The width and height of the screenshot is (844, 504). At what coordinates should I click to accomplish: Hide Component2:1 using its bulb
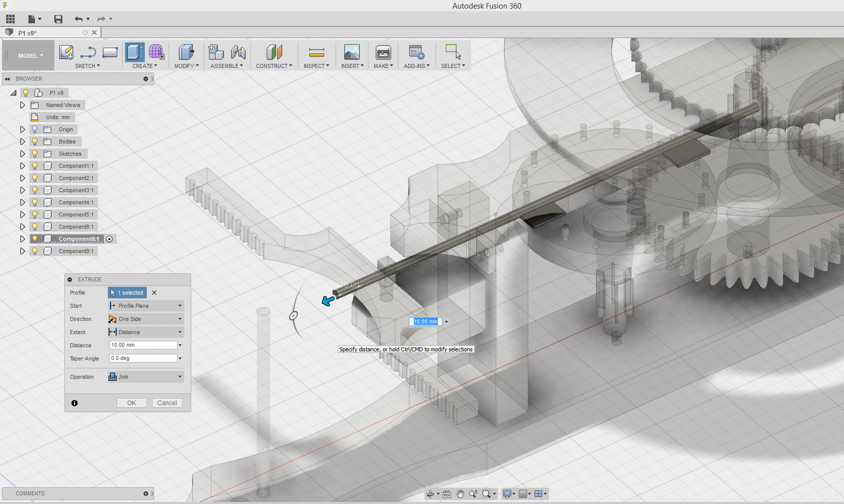pos(35,178)
